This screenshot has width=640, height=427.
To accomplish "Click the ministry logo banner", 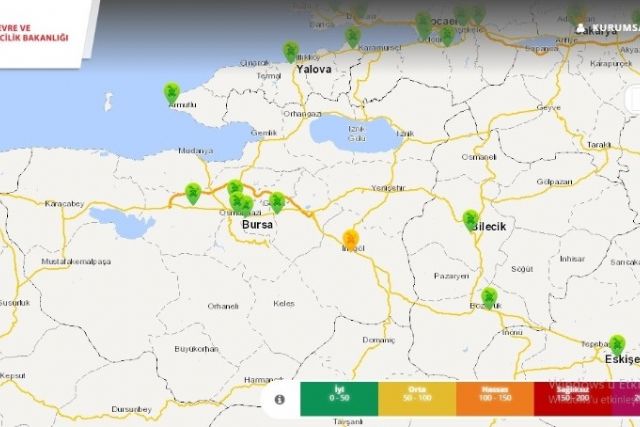I will [43, 33].
